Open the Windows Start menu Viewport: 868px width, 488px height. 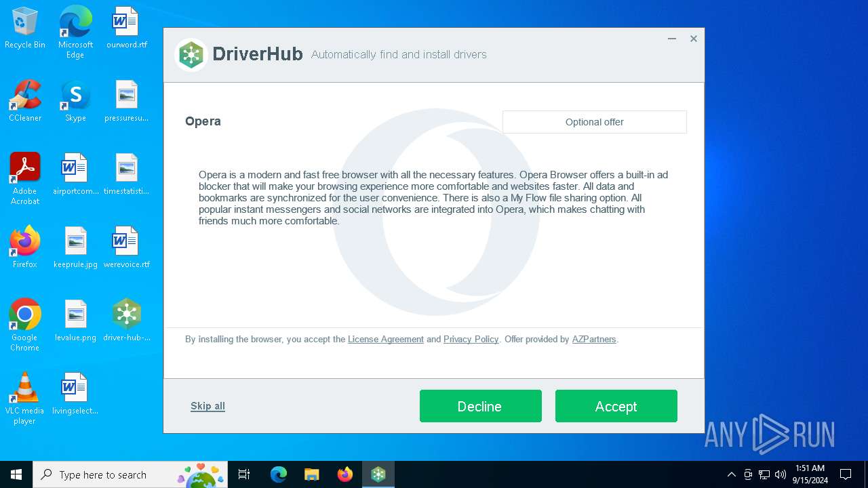point(16,474)
